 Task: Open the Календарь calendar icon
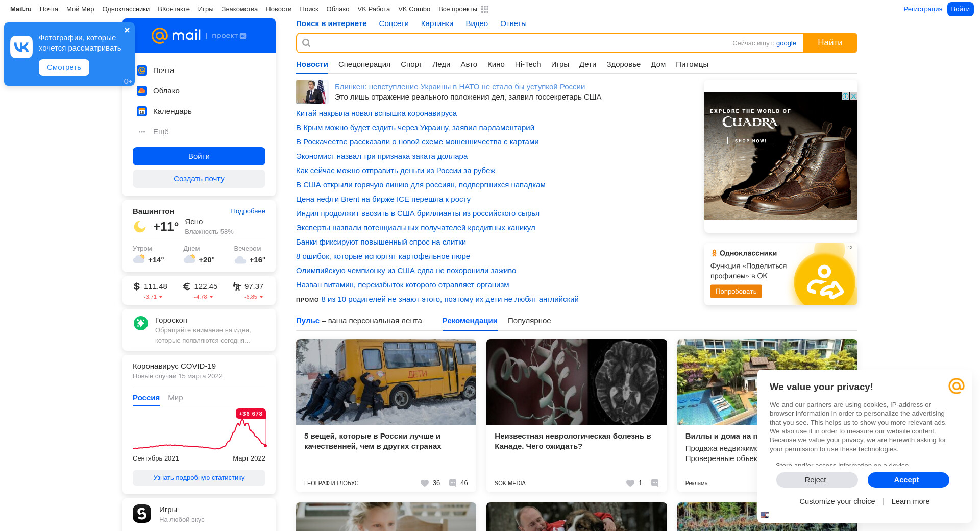point(142,111)
